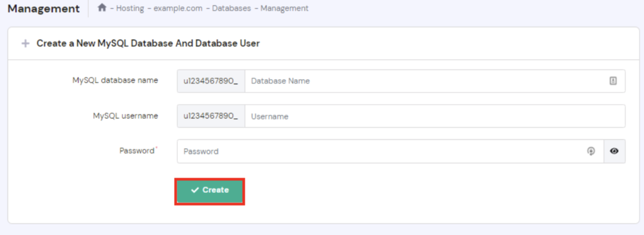
Task: Go to the home icon in breadcrumb
Action: 102,8
